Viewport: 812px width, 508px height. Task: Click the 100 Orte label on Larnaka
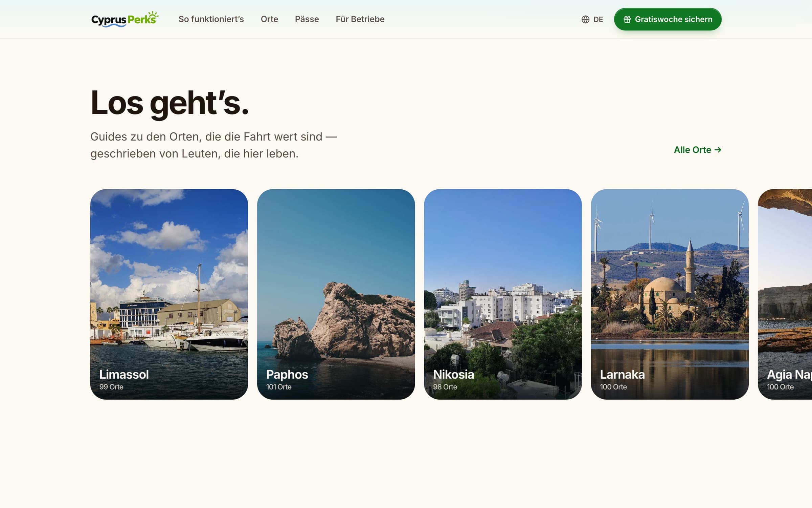coord(613,387)
